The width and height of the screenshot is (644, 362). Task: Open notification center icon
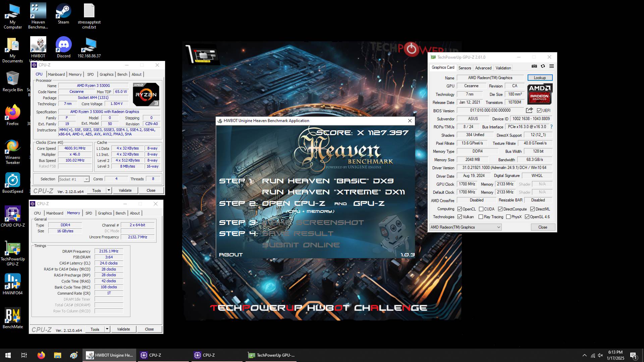[633, 355]
